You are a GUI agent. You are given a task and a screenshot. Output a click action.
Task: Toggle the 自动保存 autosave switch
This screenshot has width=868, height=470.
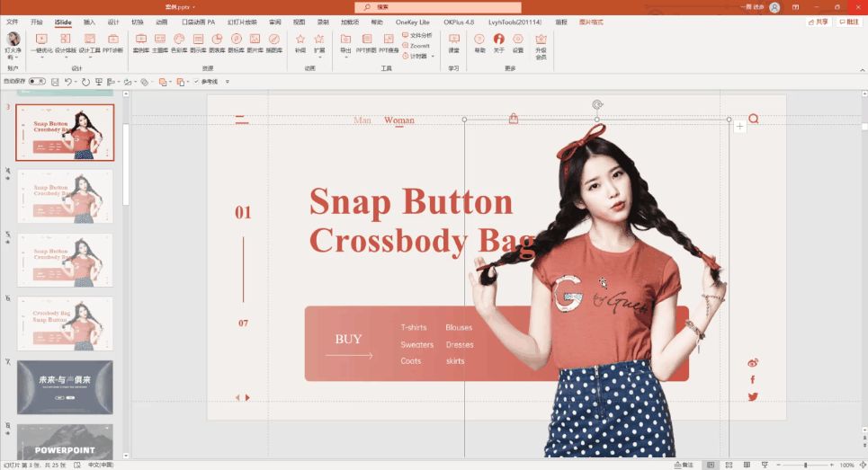tap(37, 81)
